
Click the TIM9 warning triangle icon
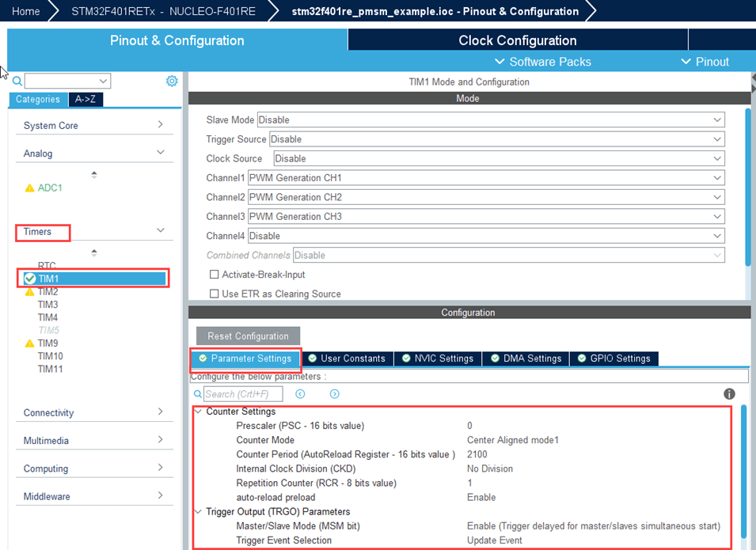pyautogui.click(x=30, y=343)
